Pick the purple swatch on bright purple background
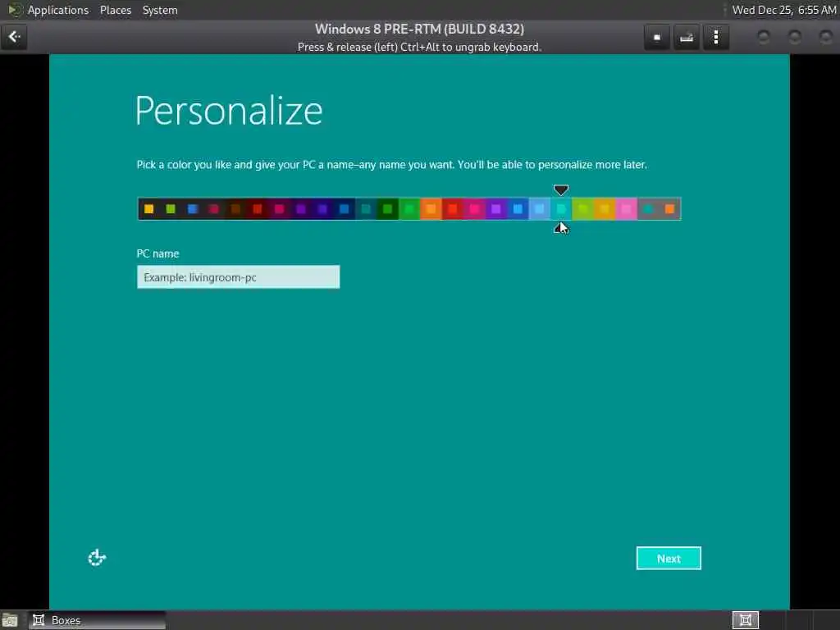 coord(496,209)
